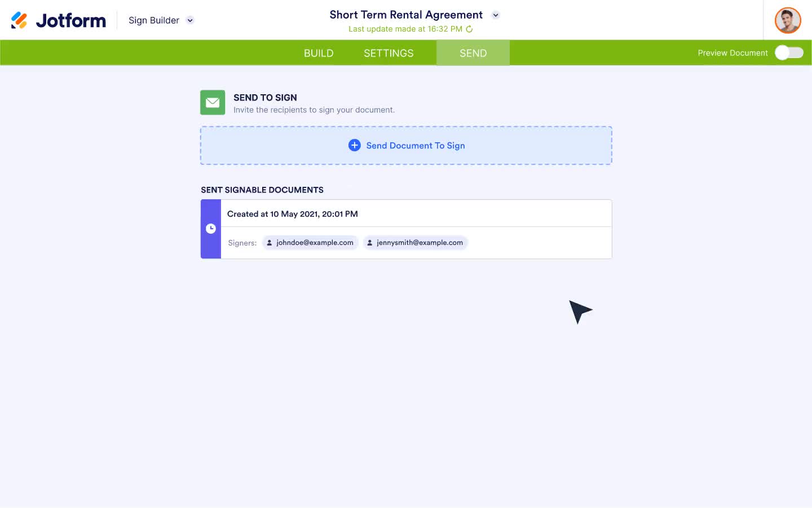This screenshot has width=812, height=508.
Task: Open the document title dropdown chevron
Action: 496,15
